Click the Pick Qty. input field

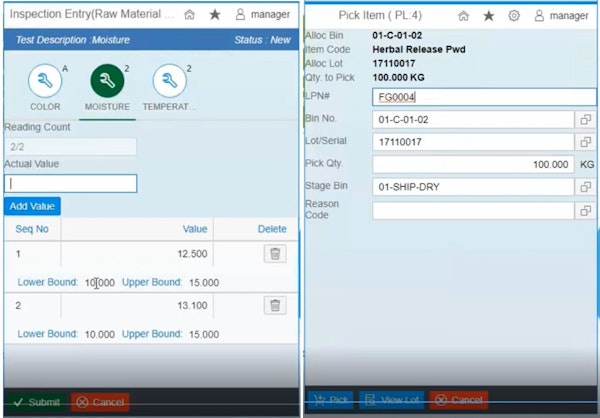tap(473, 165)
